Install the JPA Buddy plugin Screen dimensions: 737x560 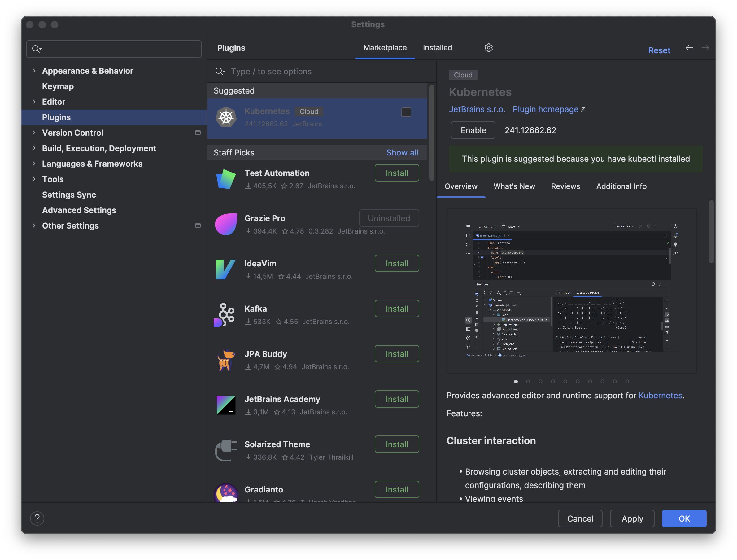pos(397,354)
